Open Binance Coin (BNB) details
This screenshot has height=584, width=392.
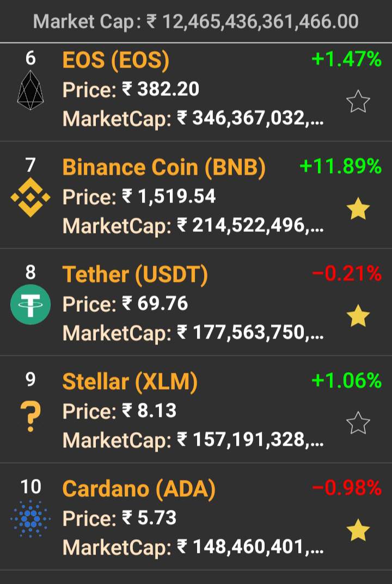point(164,167)
